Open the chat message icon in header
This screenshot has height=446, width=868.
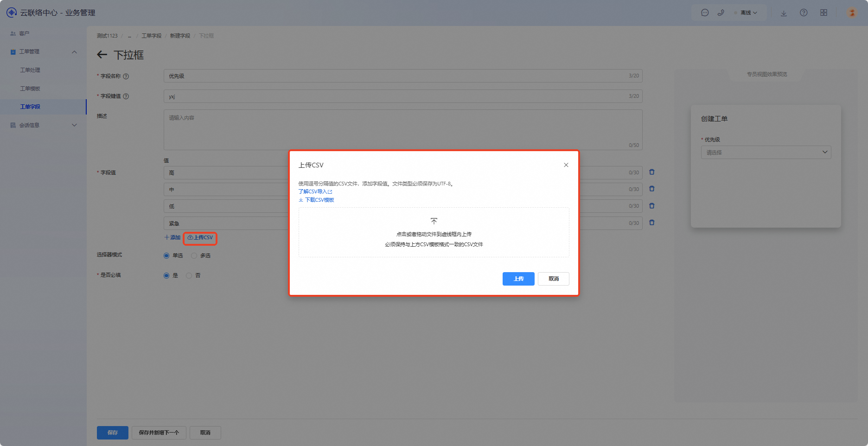[x=705, y=13]
